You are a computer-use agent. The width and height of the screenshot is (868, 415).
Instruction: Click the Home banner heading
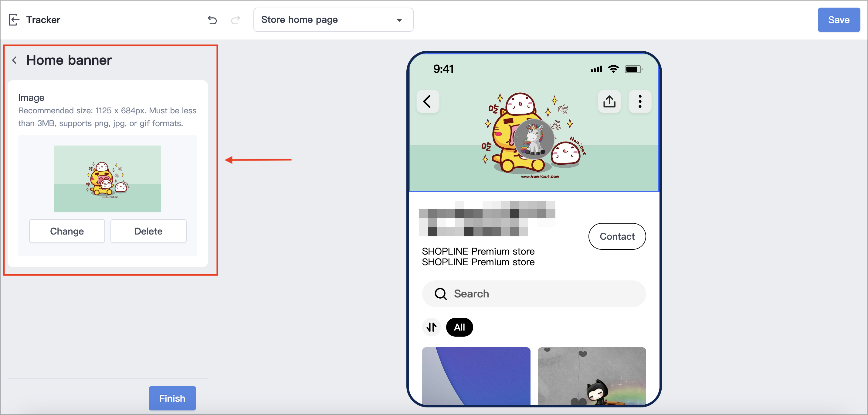click(69, 60)
